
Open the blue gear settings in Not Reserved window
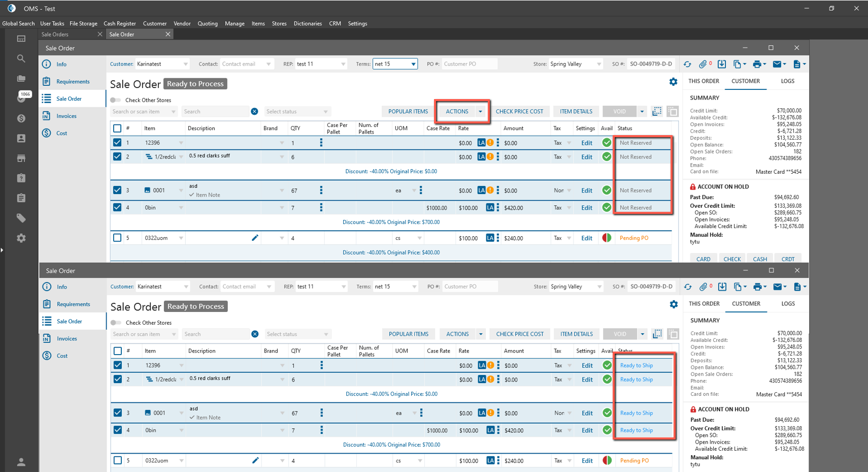(673, 82)
